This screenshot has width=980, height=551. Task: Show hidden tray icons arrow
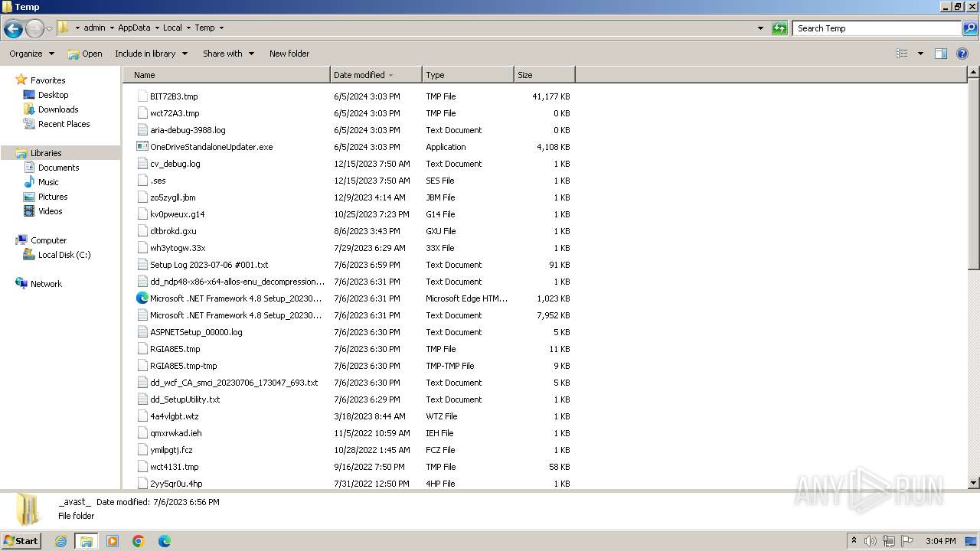click(x=854, y=540)
